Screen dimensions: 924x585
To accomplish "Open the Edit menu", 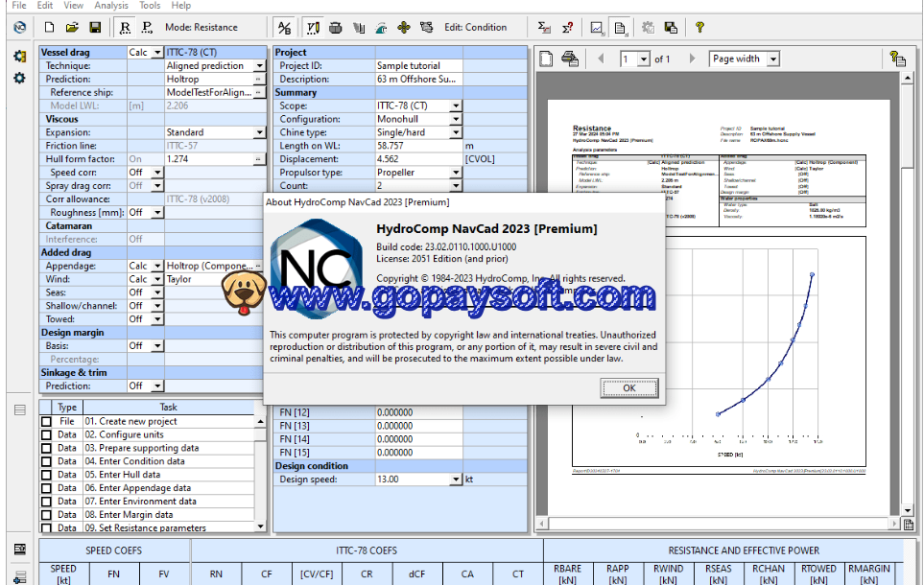I will (45, 6).
